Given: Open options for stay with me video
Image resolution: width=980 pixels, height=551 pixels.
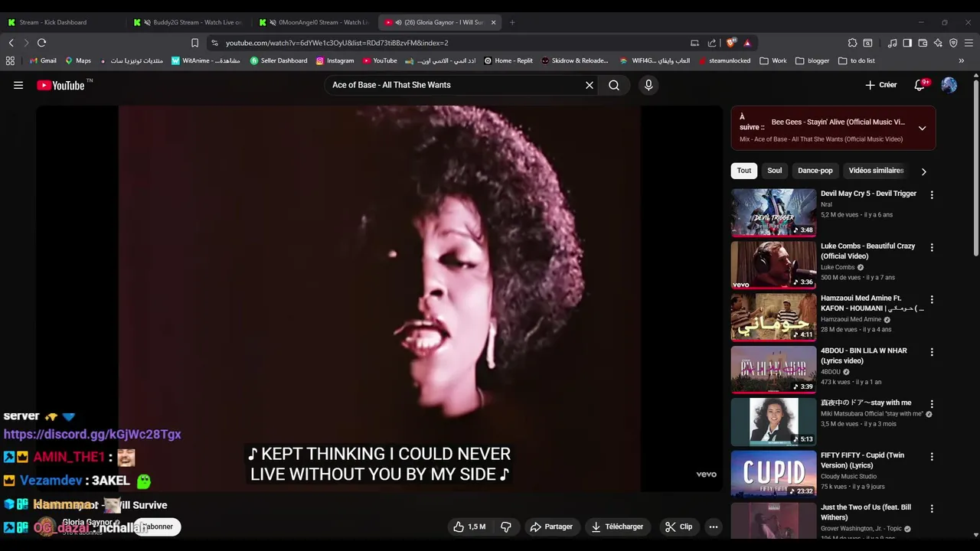Looking at the screenshot, I should (932, 404).
